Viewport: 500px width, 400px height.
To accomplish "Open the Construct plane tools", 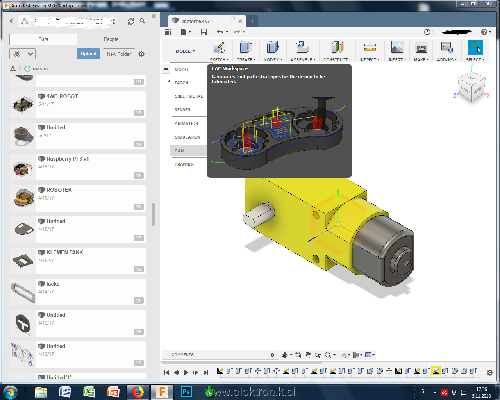I will tap(337, 50).
